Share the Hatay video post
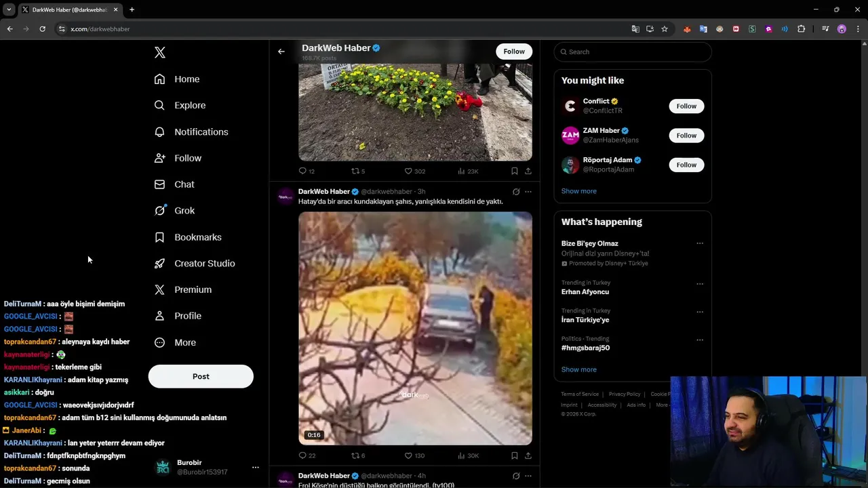Screen dimensions: 868x488 [x=528, y=455]
